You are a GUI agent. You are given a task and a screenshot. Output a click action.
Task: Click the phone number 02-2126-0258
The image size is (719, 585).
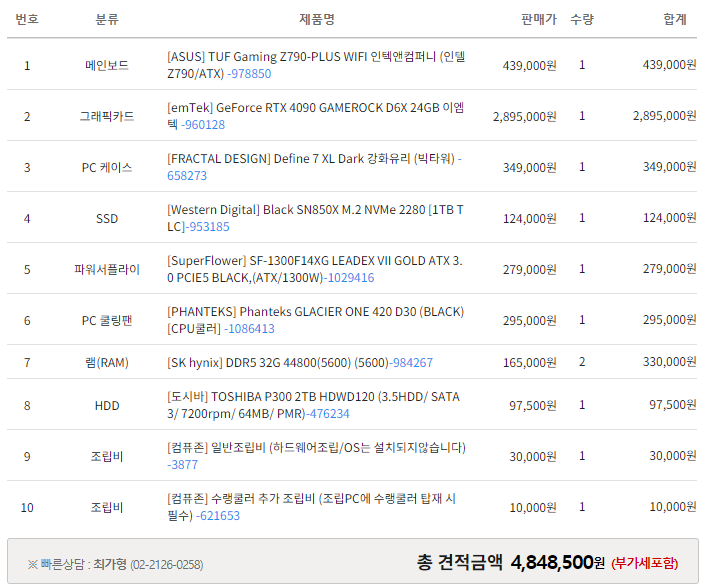167,564
